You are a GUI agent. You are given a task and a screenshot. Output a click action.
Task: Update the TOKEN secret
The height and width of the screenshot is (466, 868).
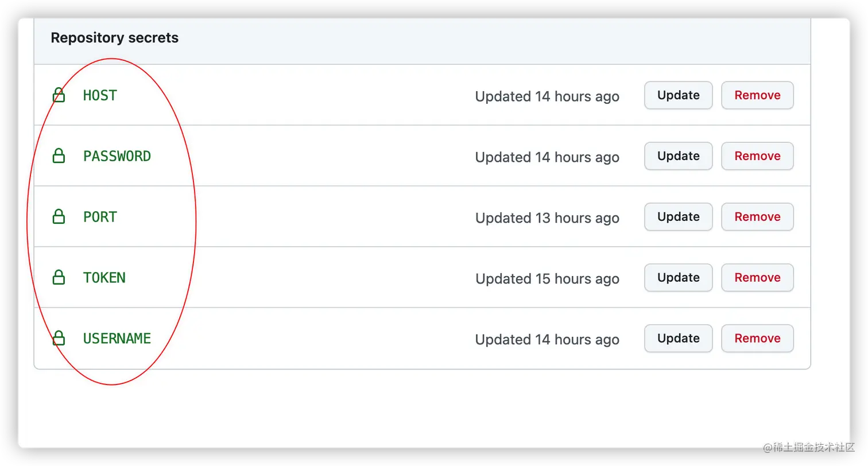click(679, 278)
